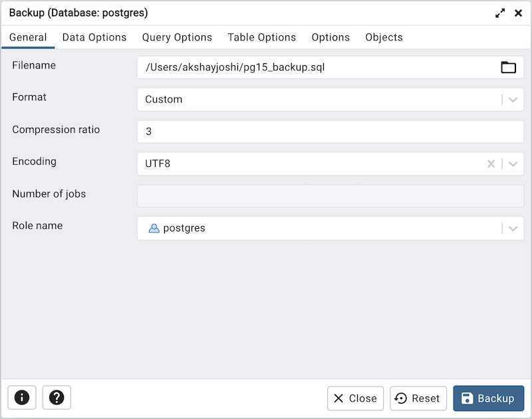Switch to the Table Options tab

[x=261, y=37]
